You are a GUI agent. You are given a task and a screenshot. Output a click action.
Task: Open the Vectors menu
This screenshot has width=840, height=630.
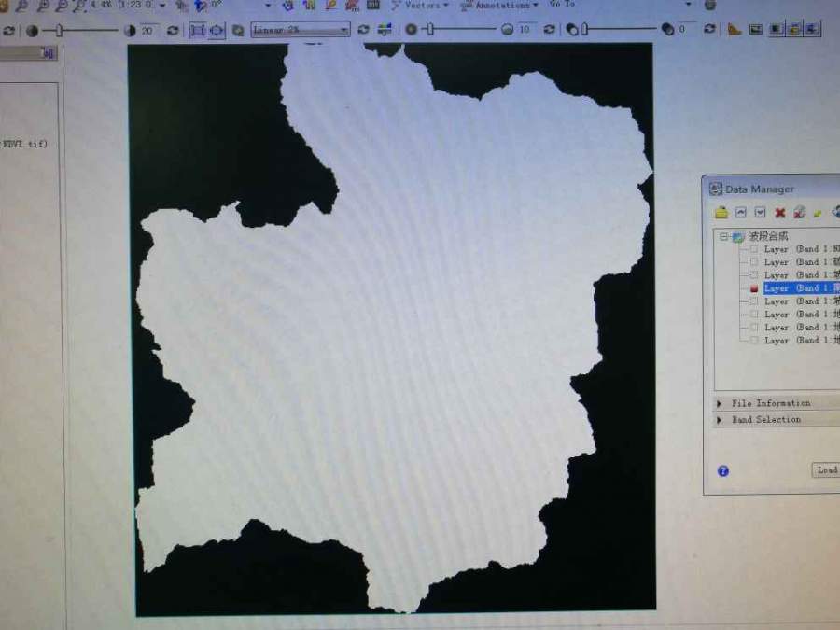(419, 6)
